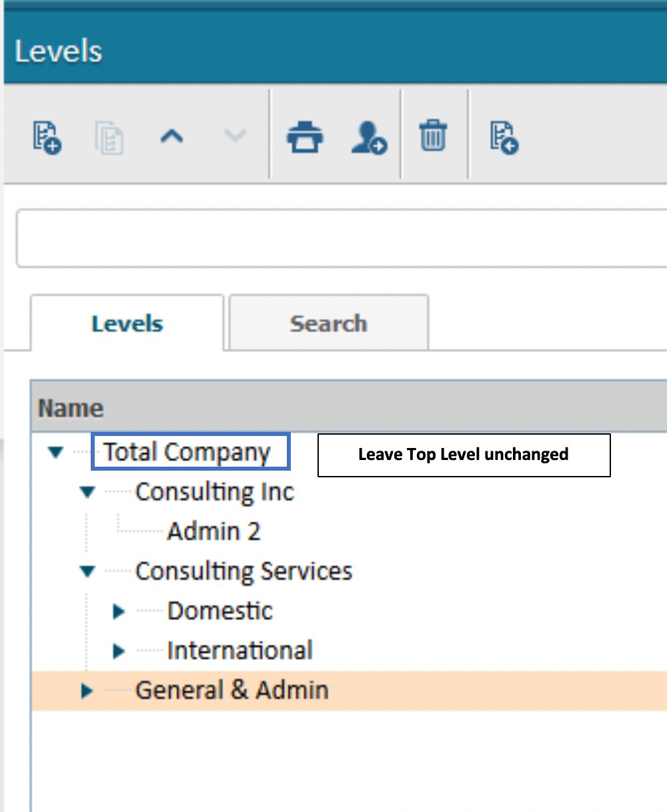Viewport: 667px width, 812px height.
Task: Select the Move Up arrow icon
Action: 172,137
